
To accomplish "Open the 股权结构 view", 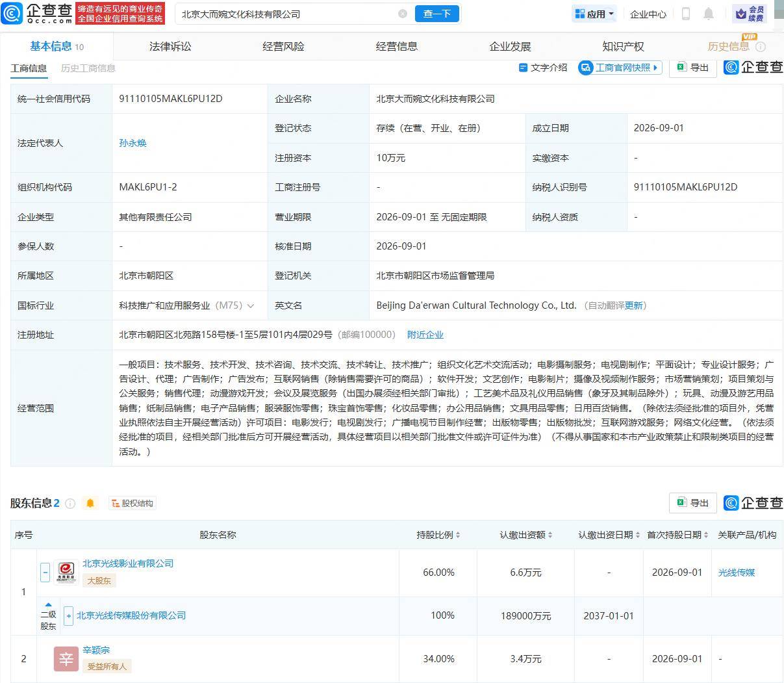I will point(133,503).
